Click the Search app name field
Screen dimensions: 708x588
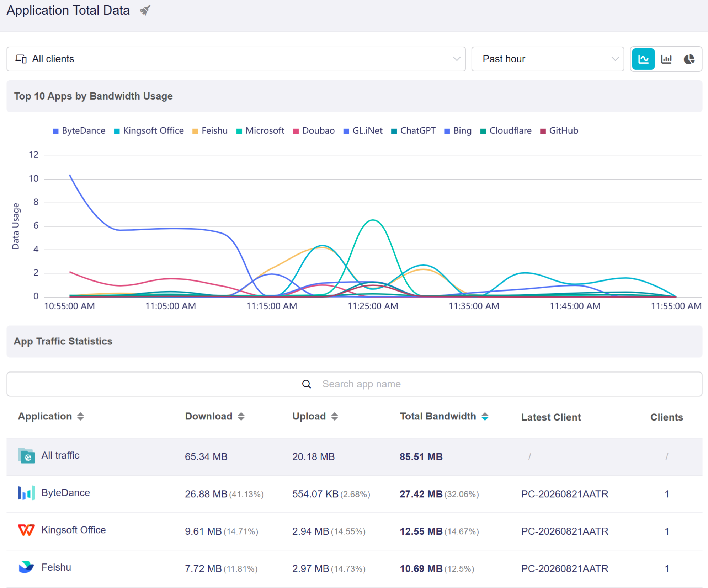354,384
